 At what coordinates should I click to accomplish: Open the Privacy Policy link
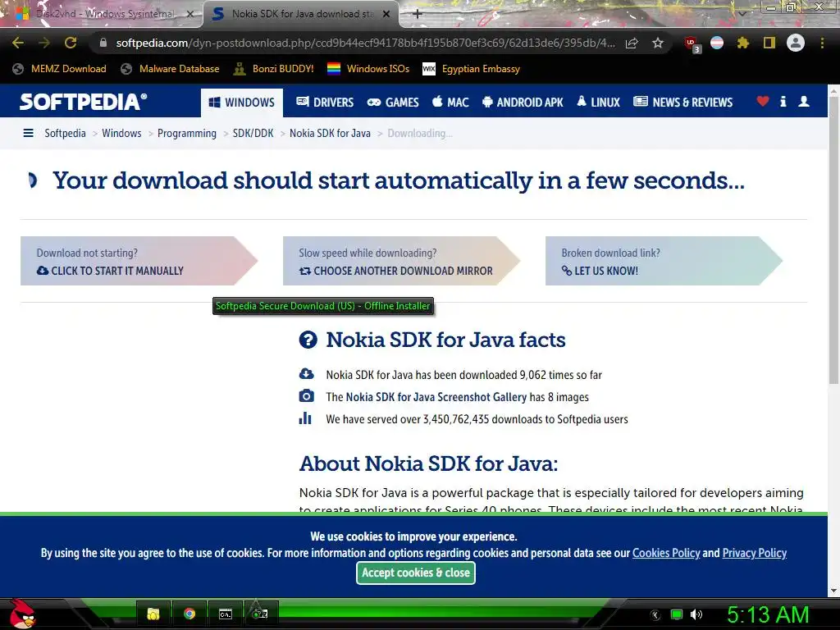coord(755,553)
